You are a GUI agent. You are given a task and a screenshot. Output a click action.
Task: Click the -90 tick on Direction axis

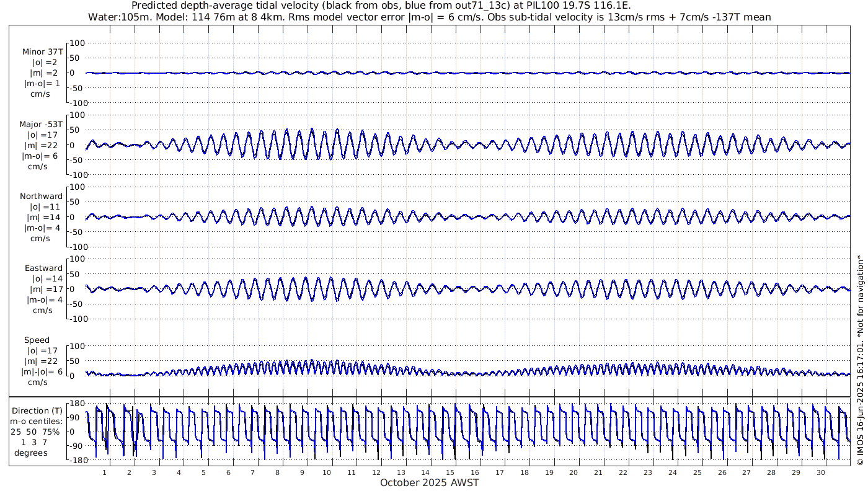[76, 446]
